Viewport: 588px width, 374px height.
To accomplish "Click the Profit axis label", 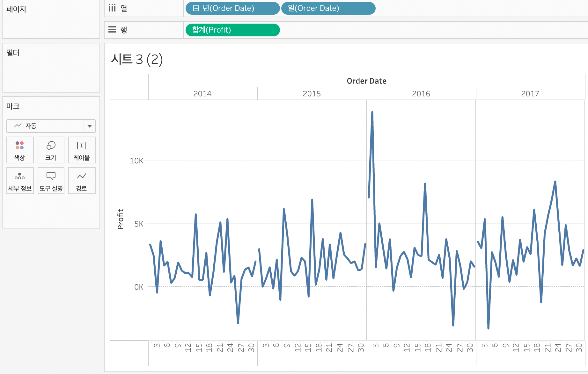I will (120, 219).
